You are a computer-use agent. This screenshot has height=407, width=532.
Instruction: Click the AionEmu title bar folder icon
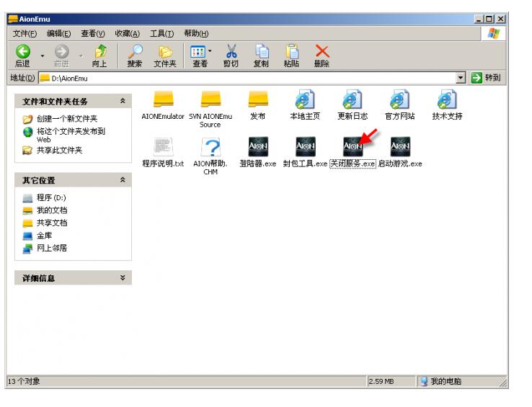[x=13, y=19]
